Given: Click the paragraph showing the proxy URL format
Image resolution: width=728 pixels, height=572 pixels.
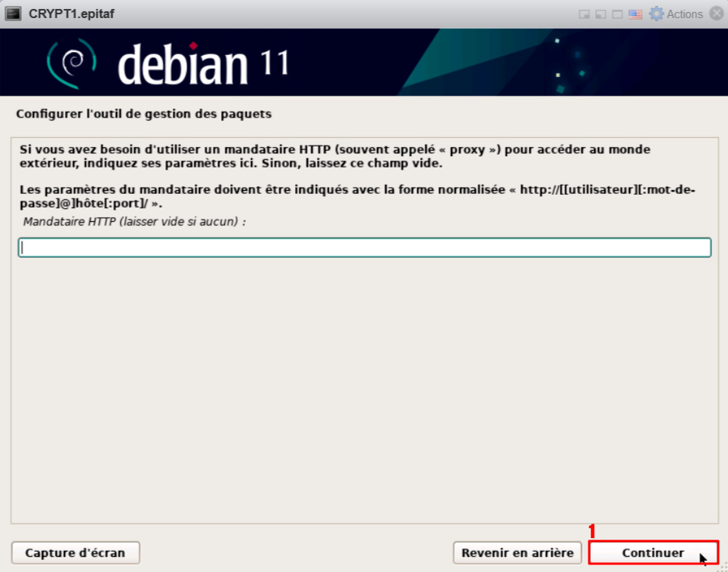Looking at the screenshot, I should click(358, 196).
